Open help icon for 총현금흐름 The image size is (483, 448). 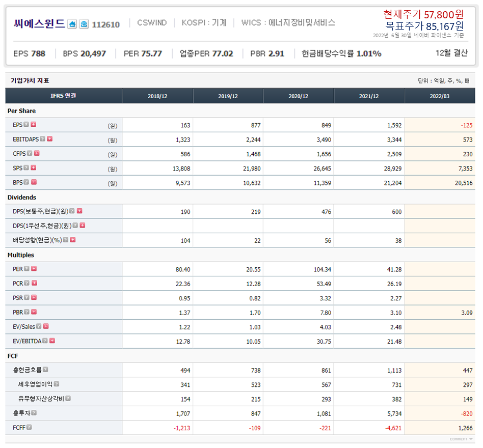[x=45, y=369]
